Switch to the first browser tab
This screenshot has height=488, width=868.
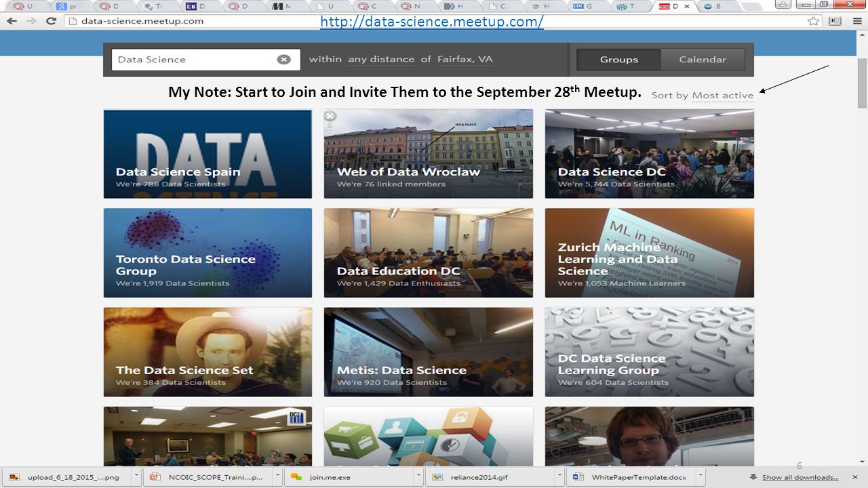(x=24, y=6)
